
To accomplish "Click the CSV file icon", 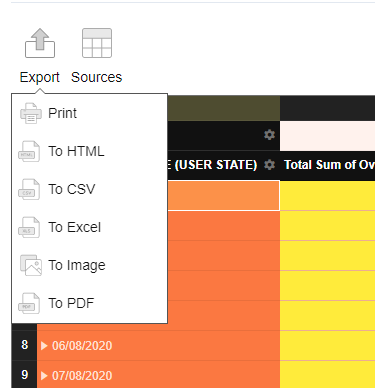I will pos(29,189).
